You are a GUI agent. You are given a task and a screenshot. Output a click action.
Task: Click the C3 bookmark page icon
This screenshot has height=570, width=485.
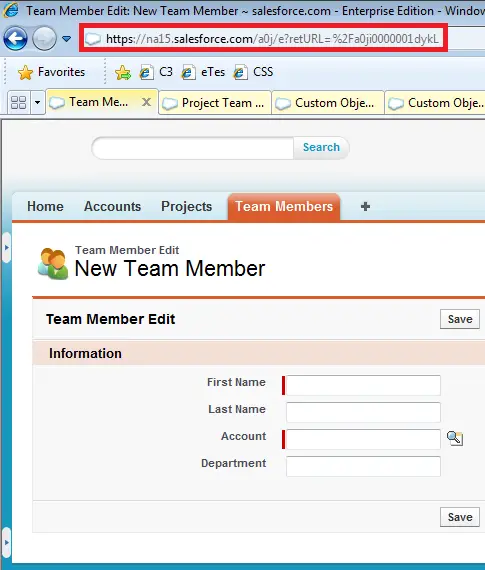147,72
